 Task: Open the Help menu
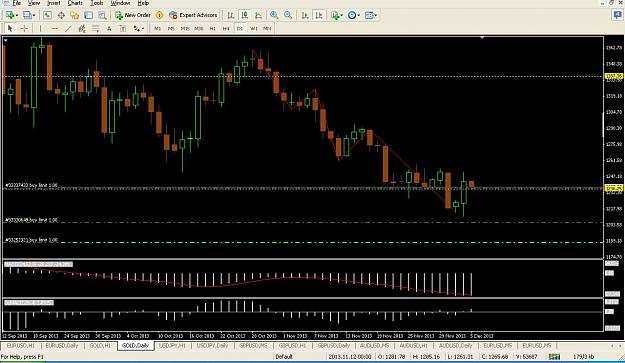pyautogui.click(x=143, y=3)
